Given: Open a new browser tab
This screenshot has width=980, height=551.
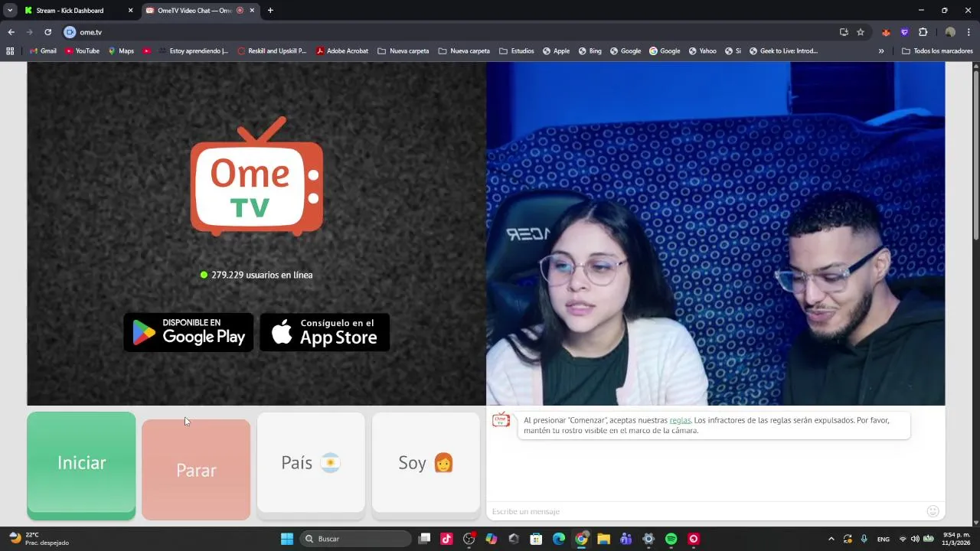Looking at the screenshot, I should point(270,11).
